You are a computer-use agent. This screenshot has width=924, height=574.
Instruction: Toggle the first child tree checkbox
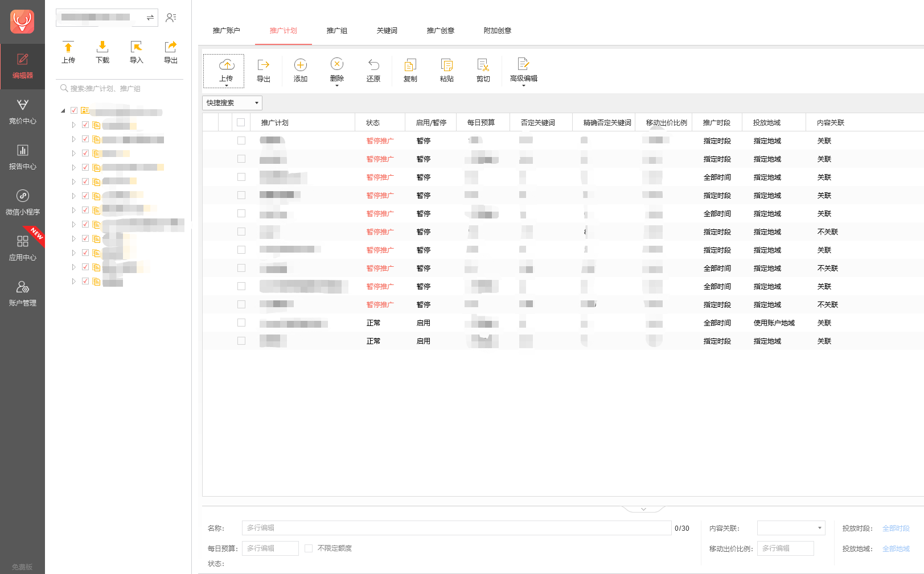(85, 125)
